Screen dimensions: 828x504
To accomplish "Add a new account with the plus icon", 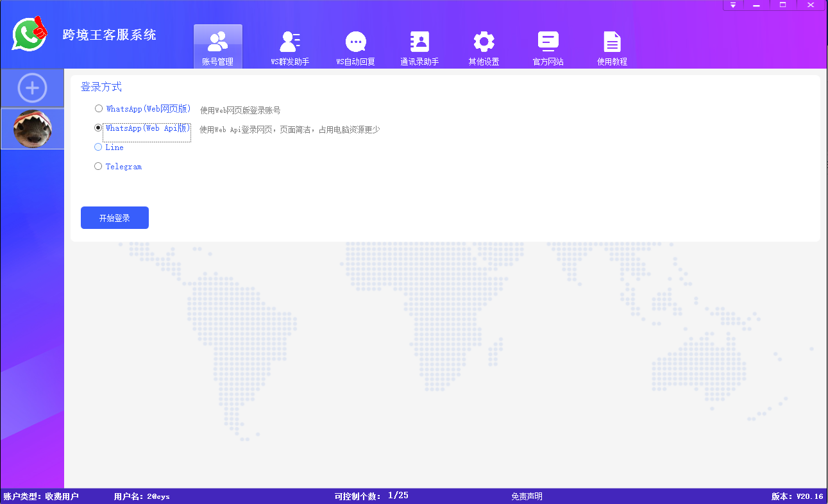I will 31,88.
